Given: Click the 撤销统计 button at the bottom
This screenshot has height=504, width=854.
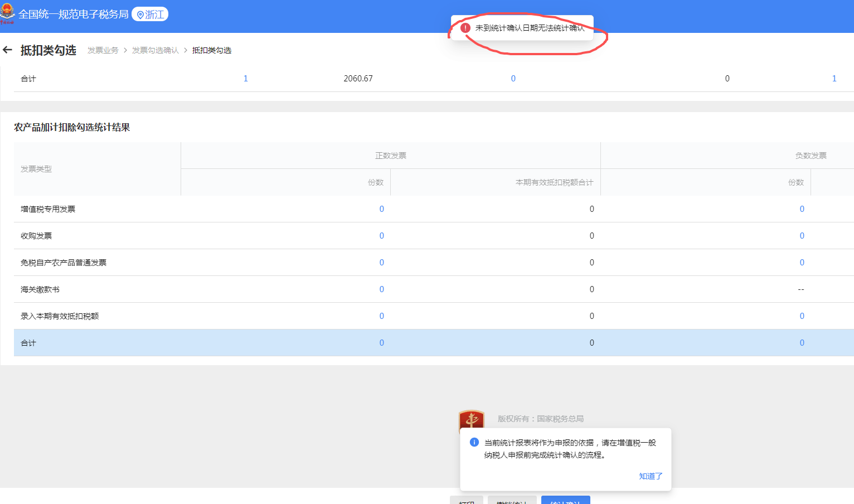Looking at the screenshot, I should pyautogui.click(x=512, y=501).
